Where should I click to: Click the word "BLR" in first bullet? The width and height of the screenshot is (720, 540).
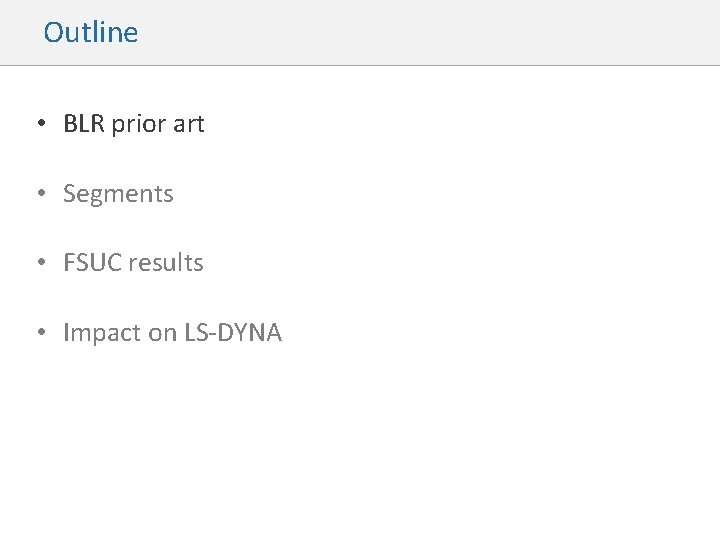pyautogui.click(x=84, y=124)
